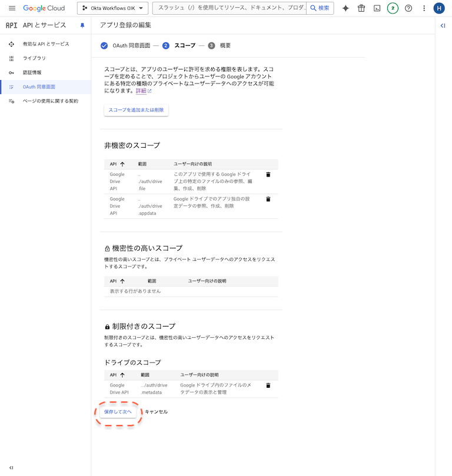The width and height of the screenshot is (452, 476).
Task: Click スコープを追加または削除 button
Action: [136, 110]
